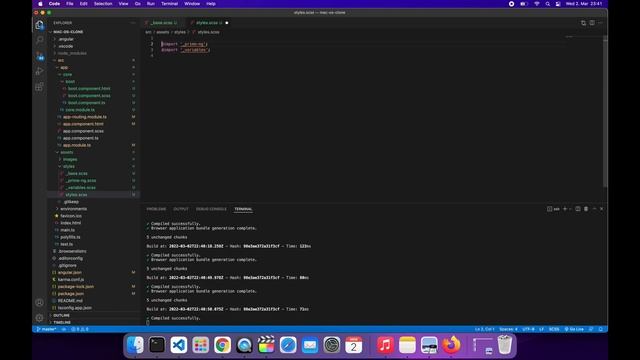The width and height of the screenshot is (640, 360).
Task: Open Google Chrome from the Dock
Action: (x=222, y=345)
